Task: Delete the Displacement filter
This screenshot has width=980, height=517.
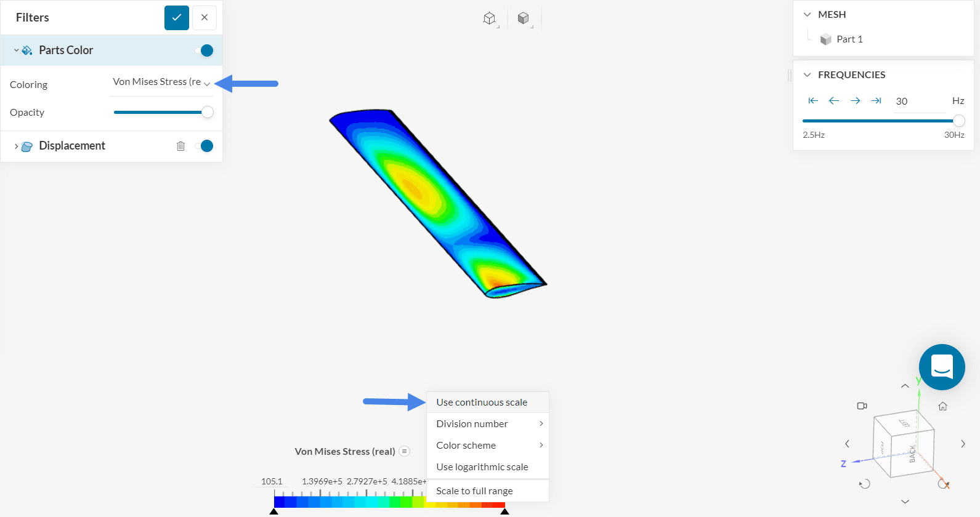Action: pyautogui.click(x=180, y=146)
